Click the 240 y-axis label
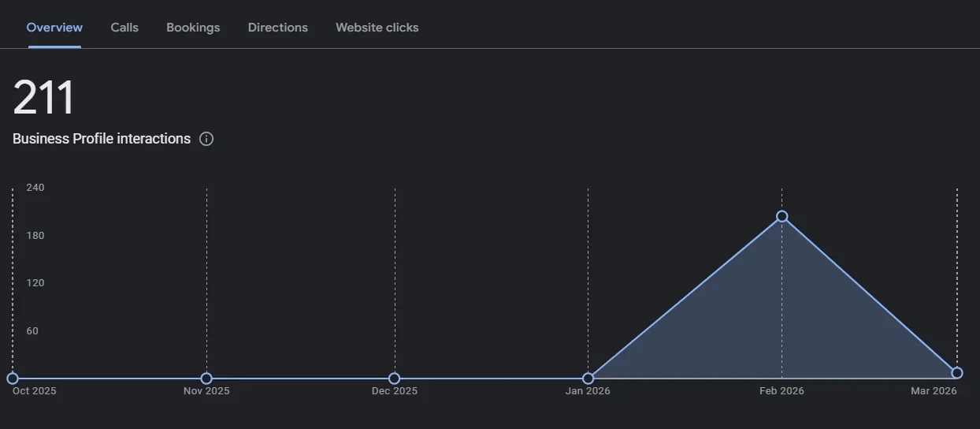Viewport: 980px width, 429px height. pyautogui.click(x=35, y=188)
